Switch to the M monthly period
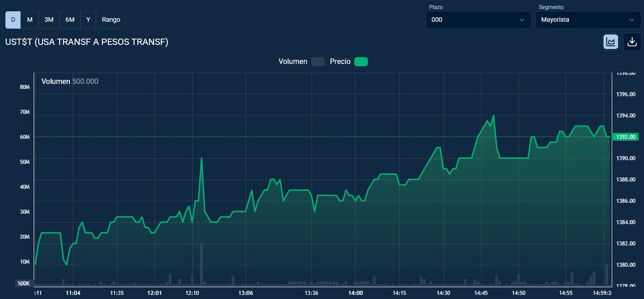 (x=30, y=20)
